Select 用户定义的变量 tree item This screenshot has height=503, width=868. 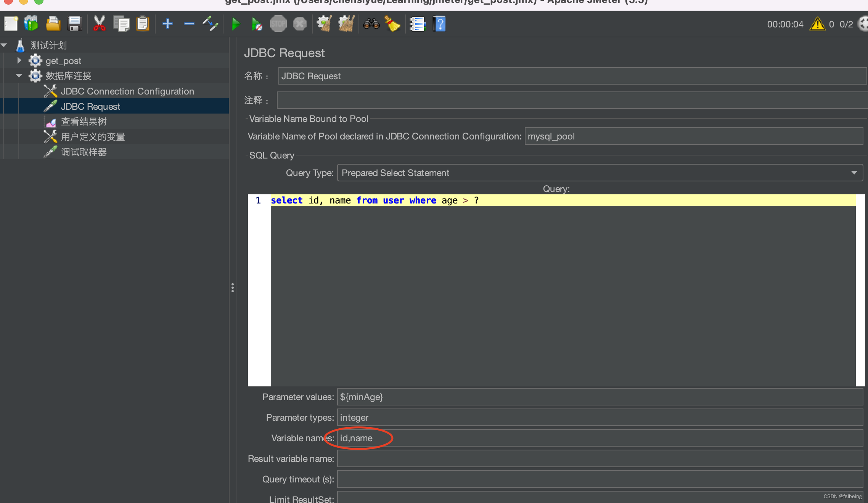[93, 137]
